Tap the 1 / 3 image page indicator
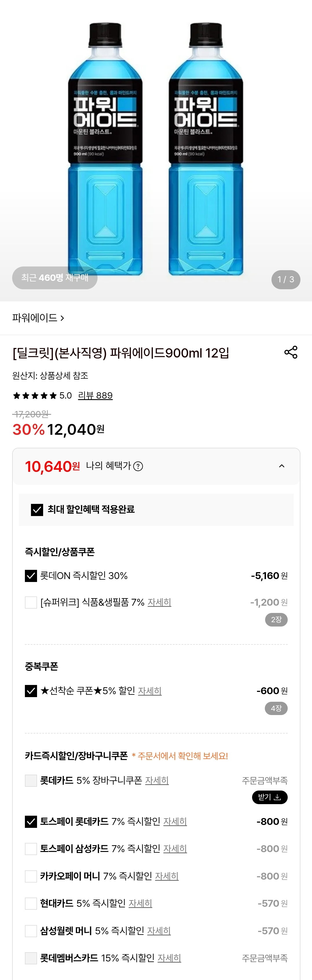Image resolution: width=312 pixels, height=980 pixels. pos(286,280)
